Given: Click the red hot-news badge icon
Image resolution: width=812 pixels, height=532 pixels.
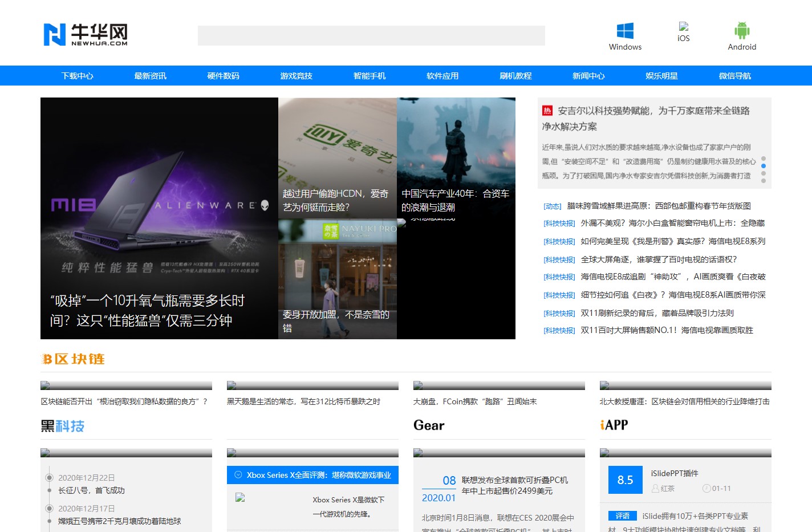Looking at the screenshot, I should (x=547, y=111).
